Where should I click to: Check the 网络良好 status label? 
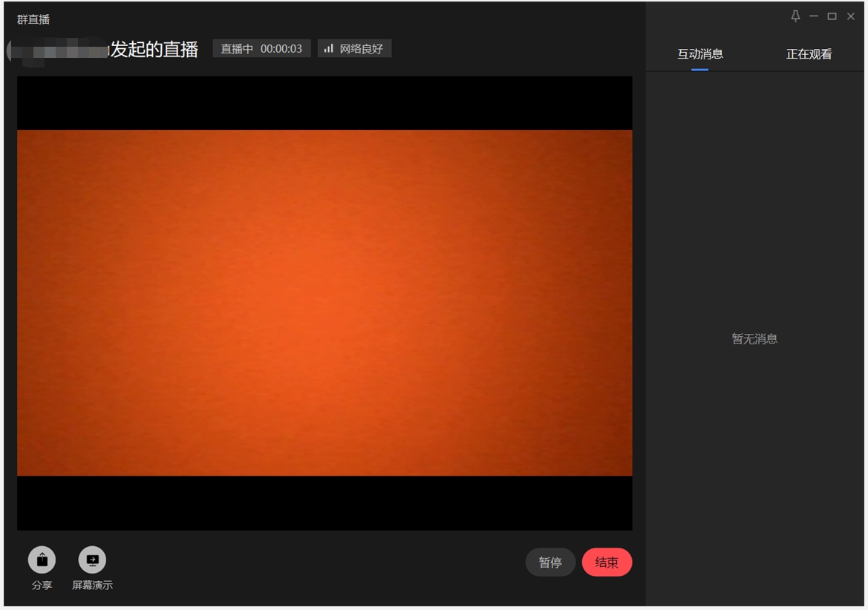coord(362,49)
